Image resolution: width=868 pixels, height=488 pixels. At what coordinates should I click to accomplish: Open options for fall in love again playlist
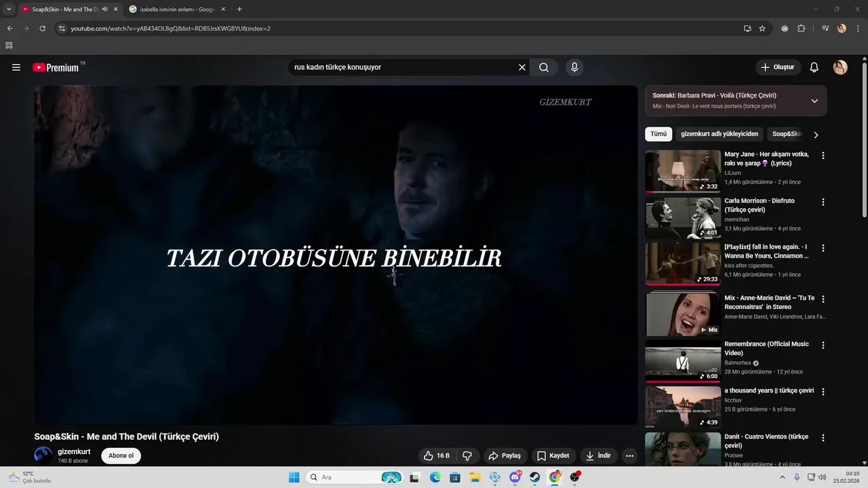[x=823, y=248]
